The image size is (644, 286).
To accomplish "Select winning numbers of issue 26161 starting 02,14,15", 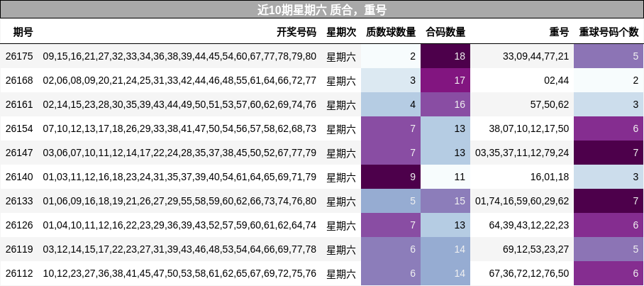I will (x=179, y=104).
